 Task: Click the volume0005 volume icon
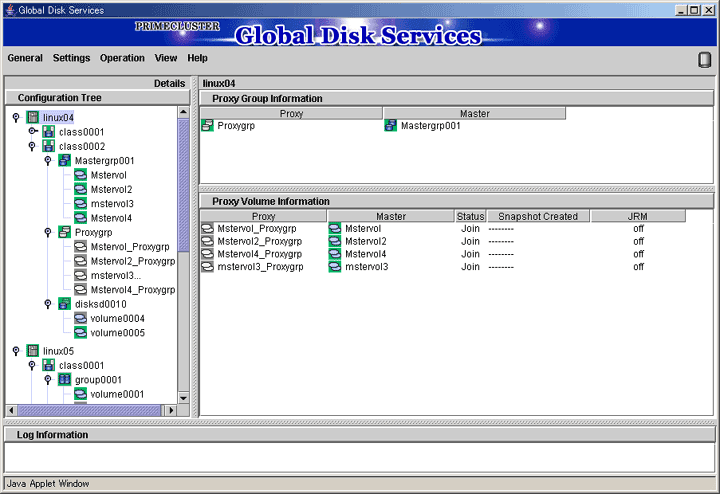[x=80, y=332]
